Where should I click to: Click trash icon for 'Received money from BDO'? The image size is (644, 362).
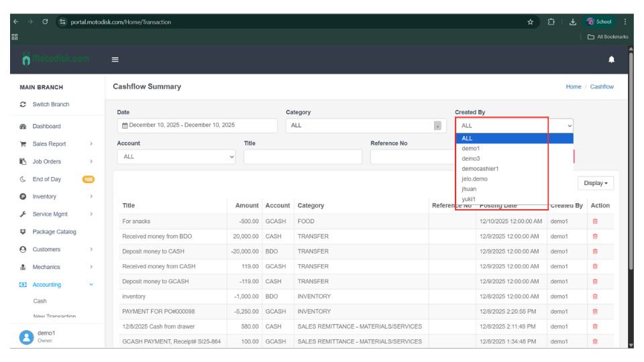pos(595,237)
